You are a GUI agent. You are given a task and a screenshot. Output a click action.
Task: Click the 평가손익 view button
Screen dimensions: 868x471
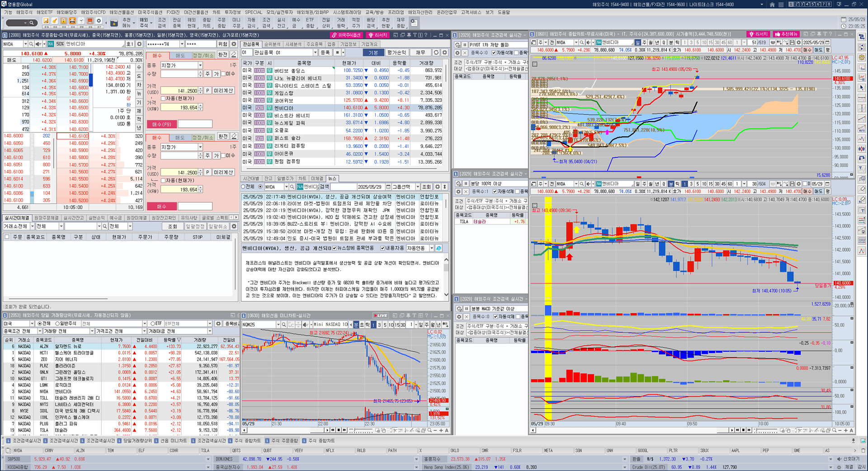(397, 52)
